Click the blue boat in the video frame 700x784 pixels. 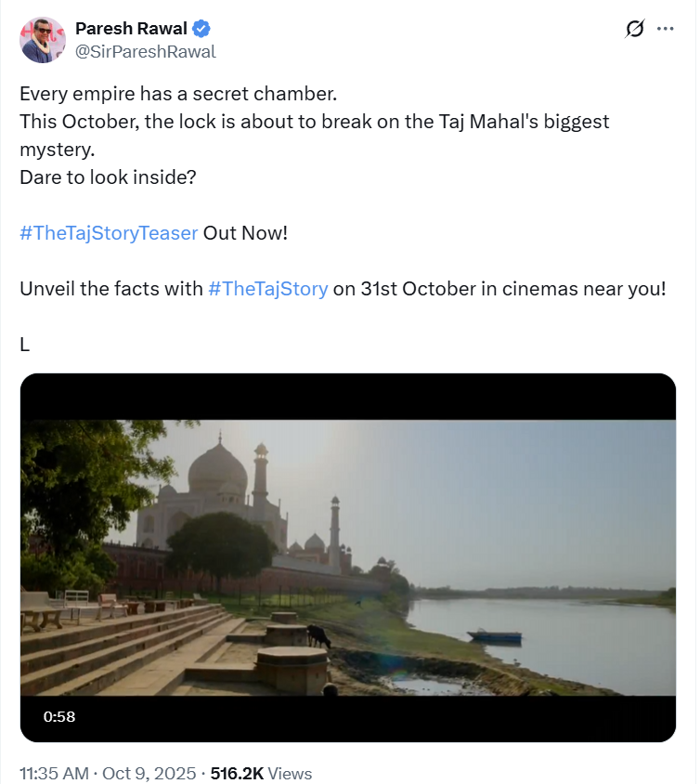pos(494,635)
